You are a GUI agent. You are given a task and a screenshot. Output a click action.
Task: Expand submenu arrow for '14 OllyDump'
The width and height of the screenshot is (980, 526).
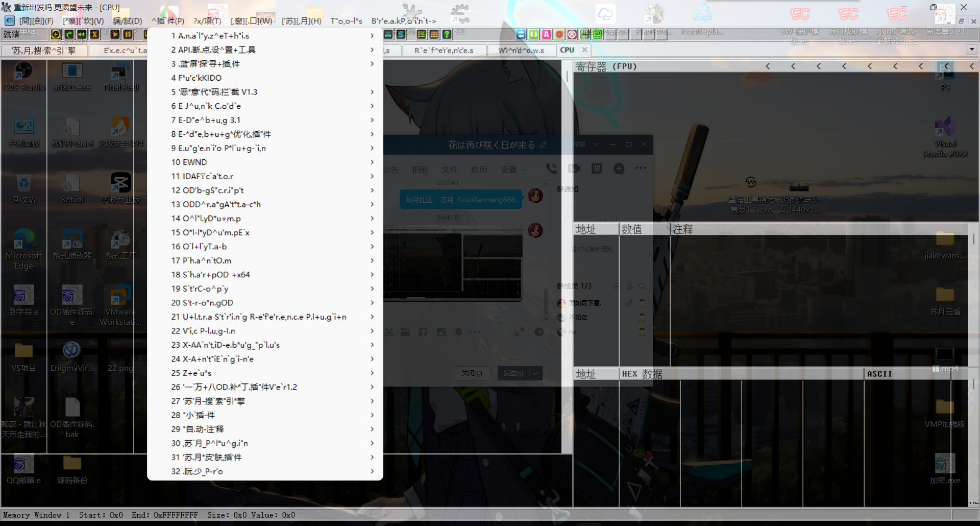(x=372, y=218)
